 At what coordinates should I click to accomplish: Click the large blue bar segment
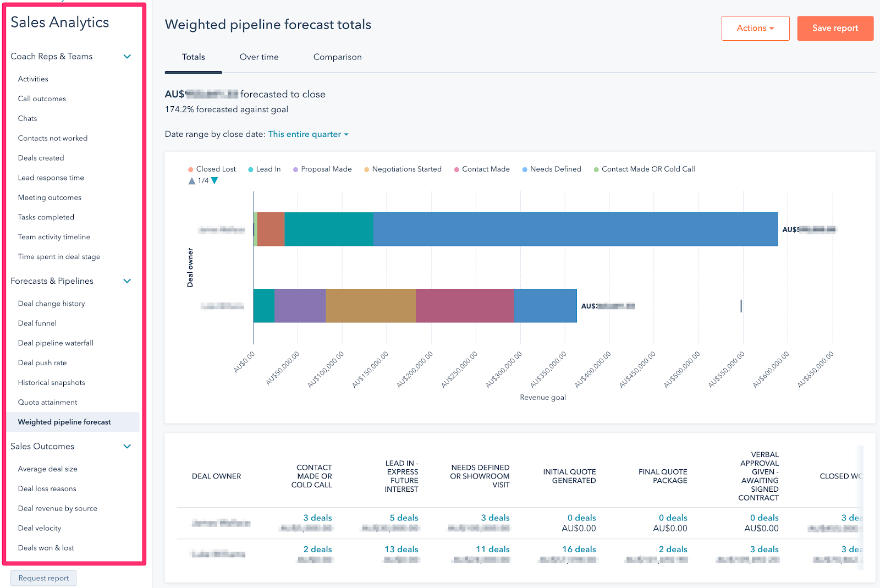point(575,229)
